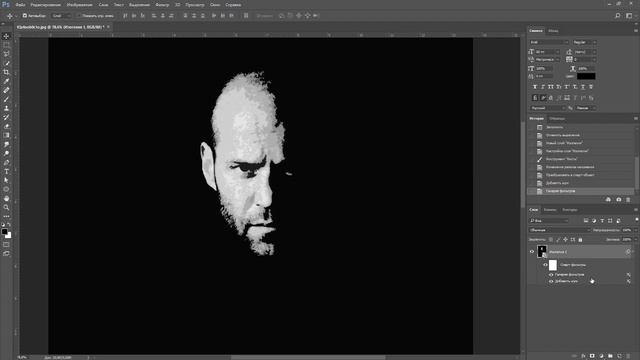
Task: Toggle Quick Mask mode icon
Action: [x=6, y=245]
